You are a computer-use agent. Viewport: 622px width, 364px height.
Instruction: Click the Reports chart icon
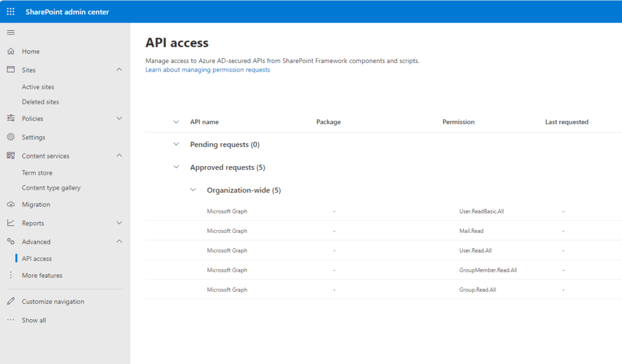[x=10, y=223]
